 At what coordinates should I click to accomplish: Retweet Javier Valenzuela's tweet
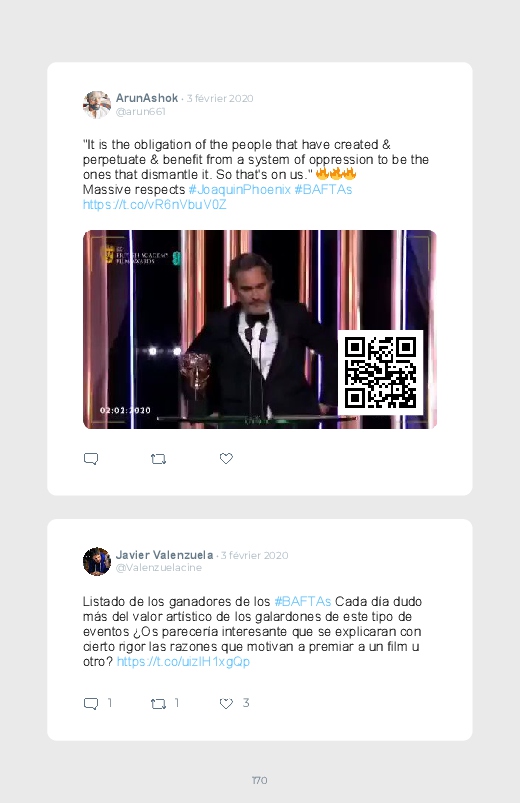[158, 704]
